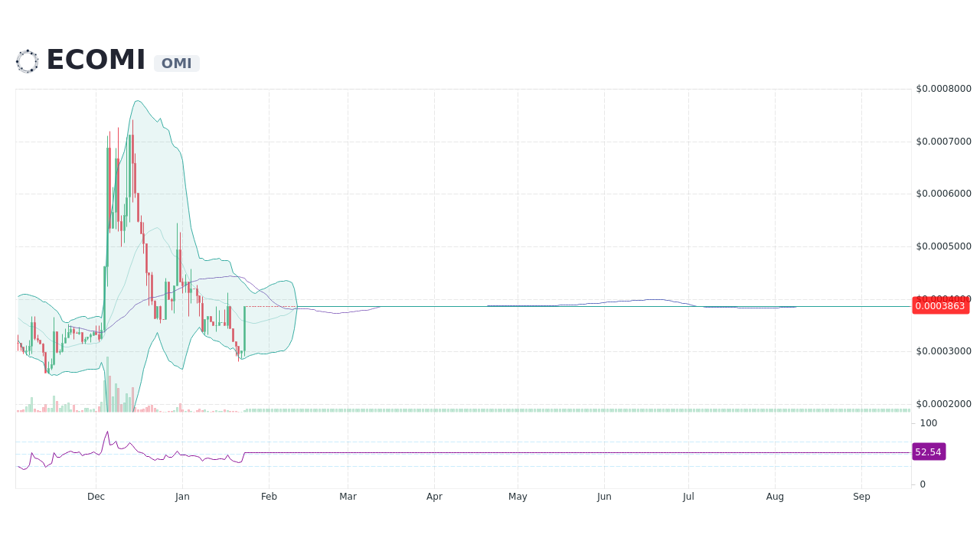This screenshot has height=551, width=980.
Task: Click the ECOMI circular logo icon
Action: pos(27,61)
